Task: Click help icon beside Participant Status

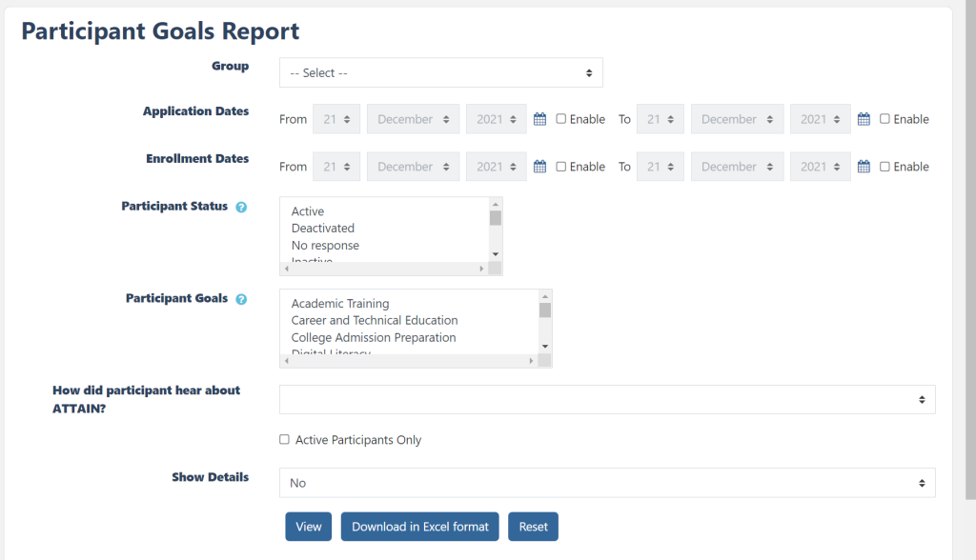Action: pos(241,207)
